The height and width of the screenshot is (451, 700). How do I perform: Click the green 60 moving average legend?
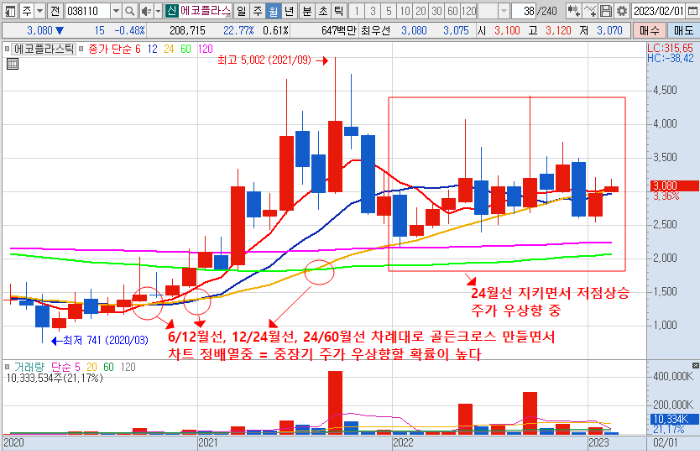tap(186, 49)
